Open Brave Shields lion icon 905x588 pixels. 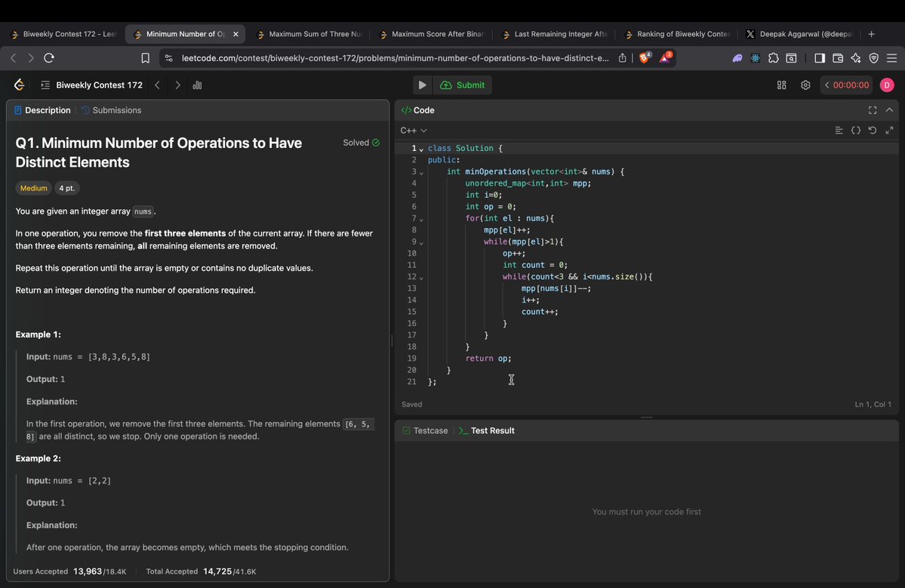pyautogui.click(x=645, y=57)
